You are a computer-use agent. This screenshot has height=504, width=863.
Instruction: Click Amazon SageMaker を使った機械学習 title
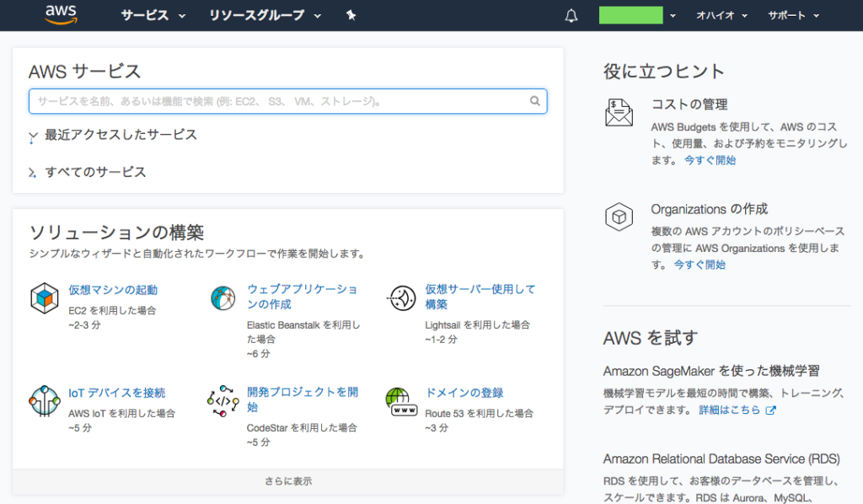pyautogui.click(x=711, y=371)
